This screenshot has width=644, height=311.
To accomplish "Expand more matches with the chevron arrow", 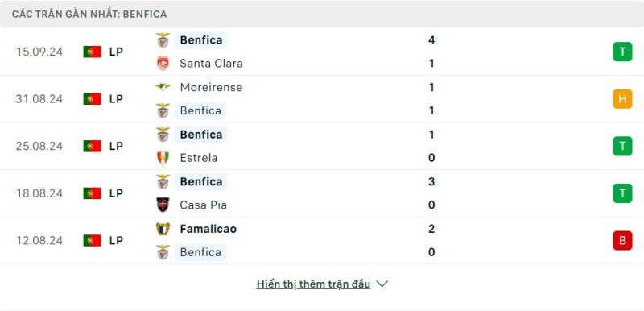I will click(382, 284).
